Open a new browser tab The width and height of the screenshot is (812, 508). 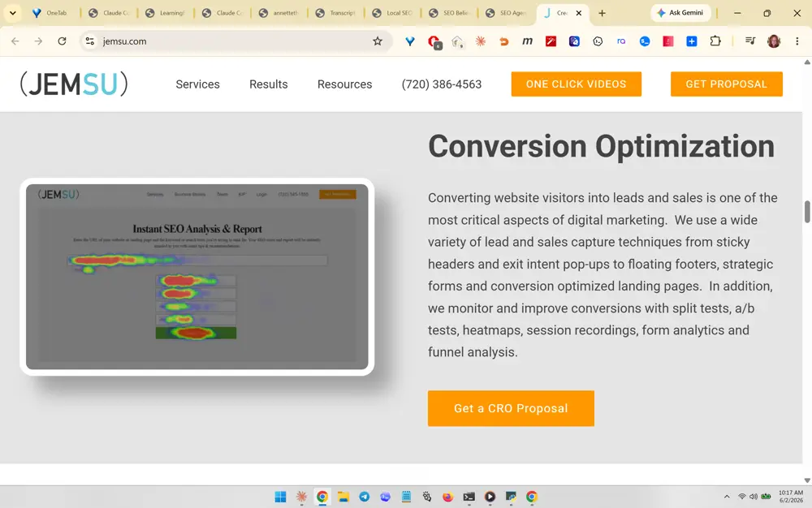tap(602, 13)
